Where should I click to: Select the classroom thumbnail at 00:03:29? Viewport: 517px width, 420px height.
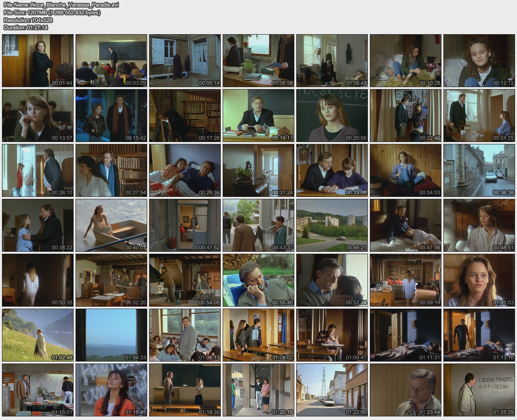[x=111, y=60]
